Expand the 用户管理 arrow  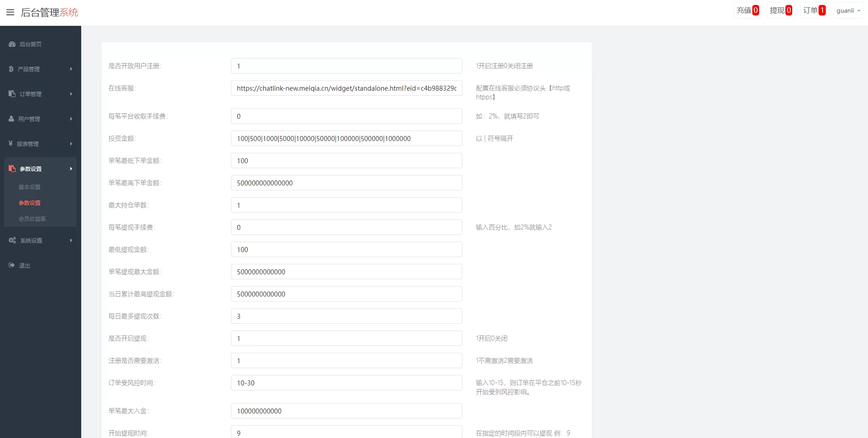point(71,119)
